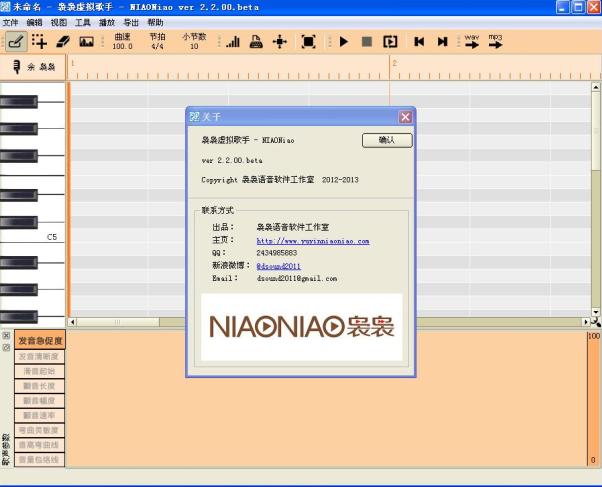Screen dimensions: 602x487
Task: Select the 音量包络线 parameter tab
Action: coord(39,460)
